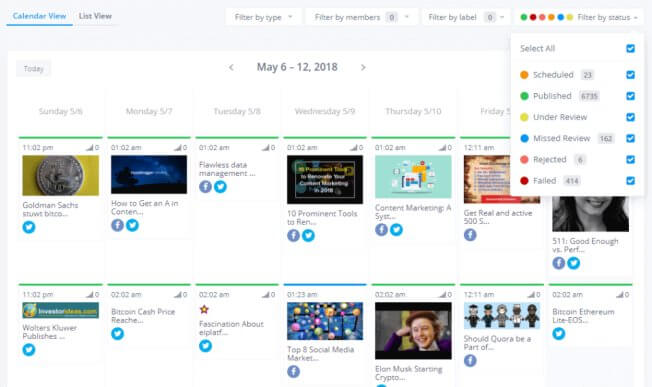Collapse the Filter by status dropdown
This screenshot has height=387, width=652.
pyautogui.click(x=579, y=17)
